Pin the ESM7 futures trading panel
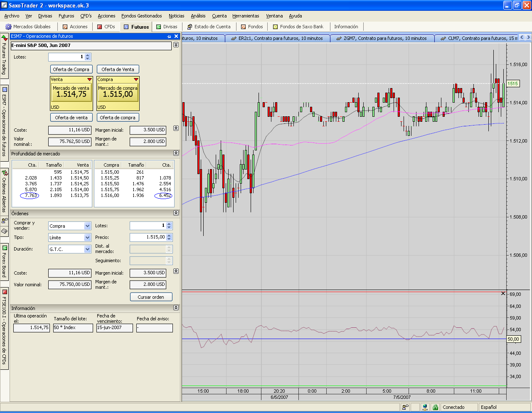The width and height of the screenshot is (532, 413). click(x=169, y=37)
